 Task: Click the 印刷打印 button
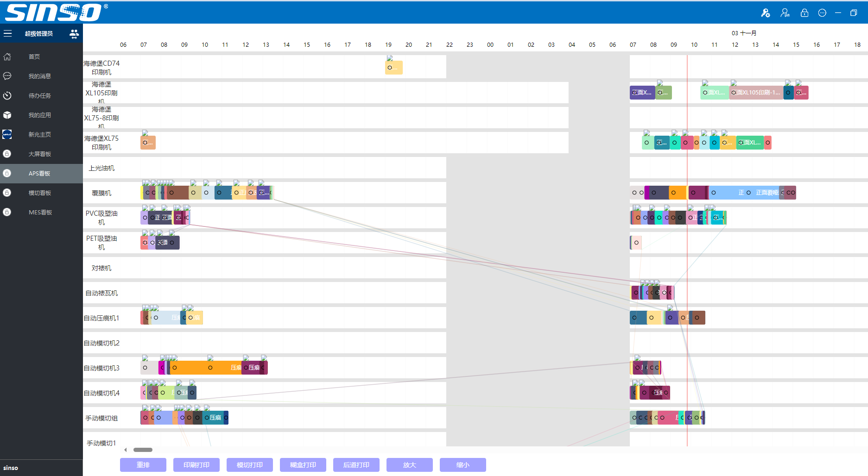click(x=196, y=465)
